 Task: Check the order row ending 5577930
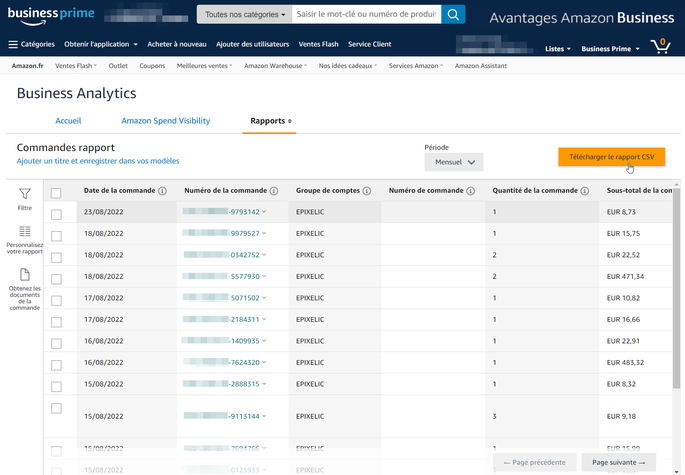[56, 279]
